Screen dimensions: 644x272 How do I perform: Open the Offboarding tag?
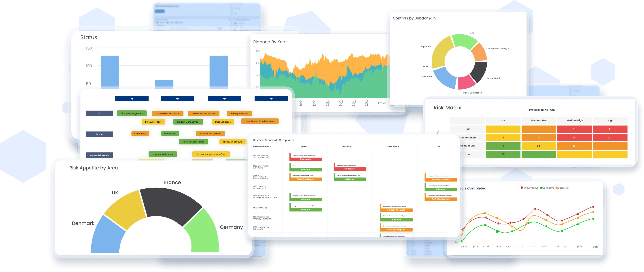(x=170, y=134)
